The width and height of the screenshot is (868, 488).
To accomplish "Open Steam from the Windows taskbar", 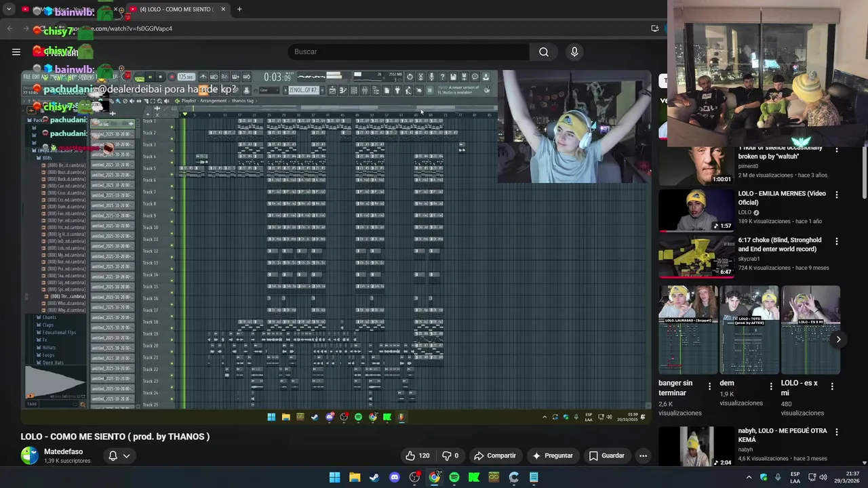I will (374, 477).
